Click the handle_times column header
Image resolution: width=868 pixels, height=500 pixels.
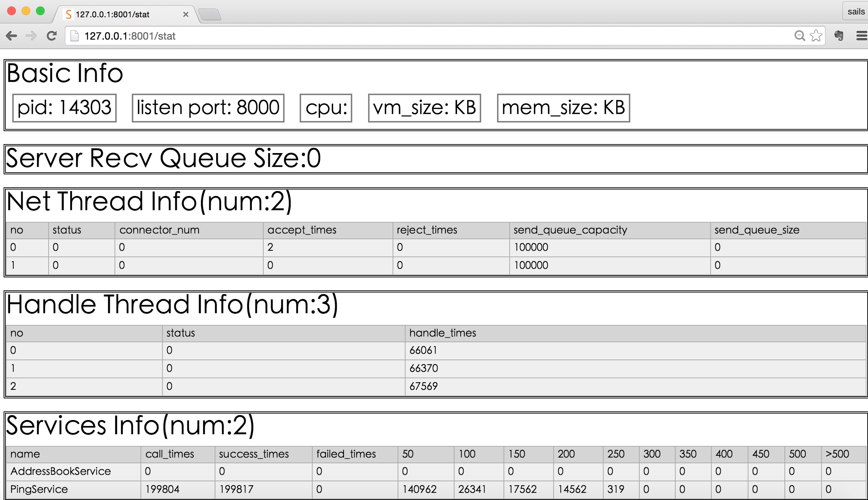click(x=443, y=333)
